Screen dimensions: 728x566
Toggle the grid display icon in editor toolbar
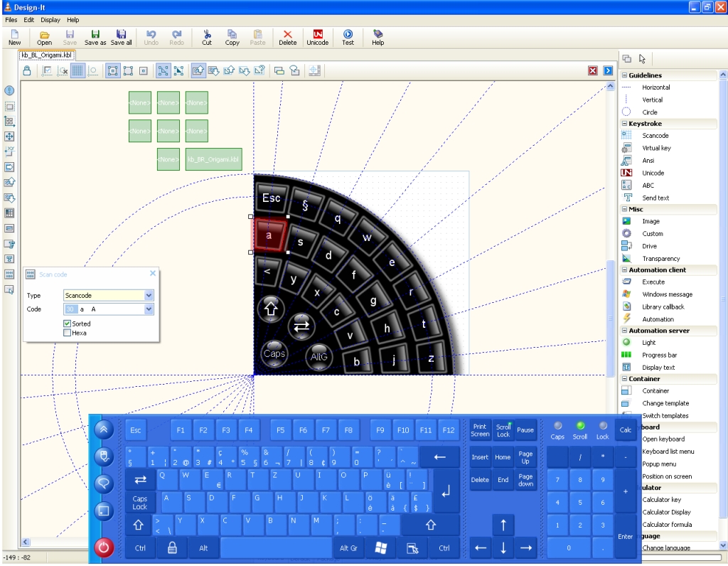77,70
